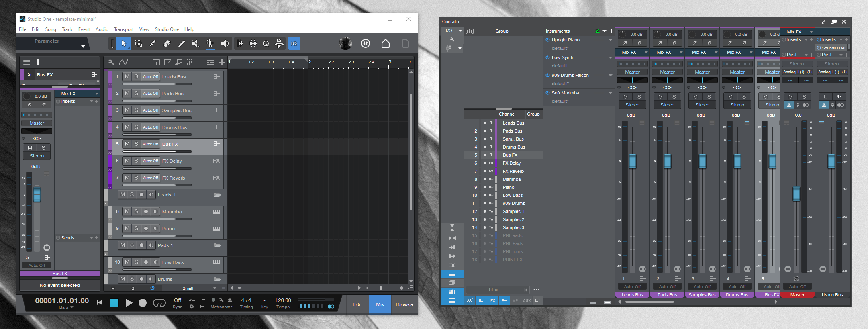
Task: Click the global Mute (M) button below tracks
Action: coord(113,288)
